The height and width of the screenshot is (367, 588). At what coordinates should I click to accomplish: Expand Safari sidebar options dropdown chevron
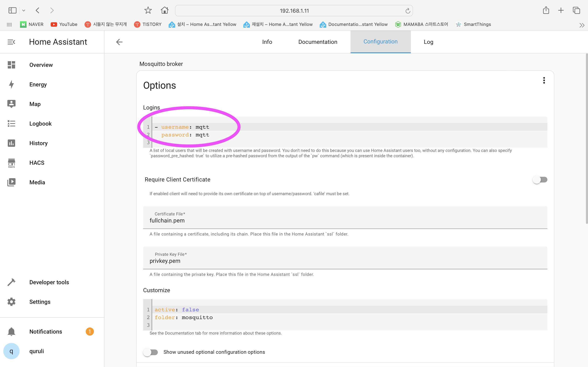tap(23, 10)
